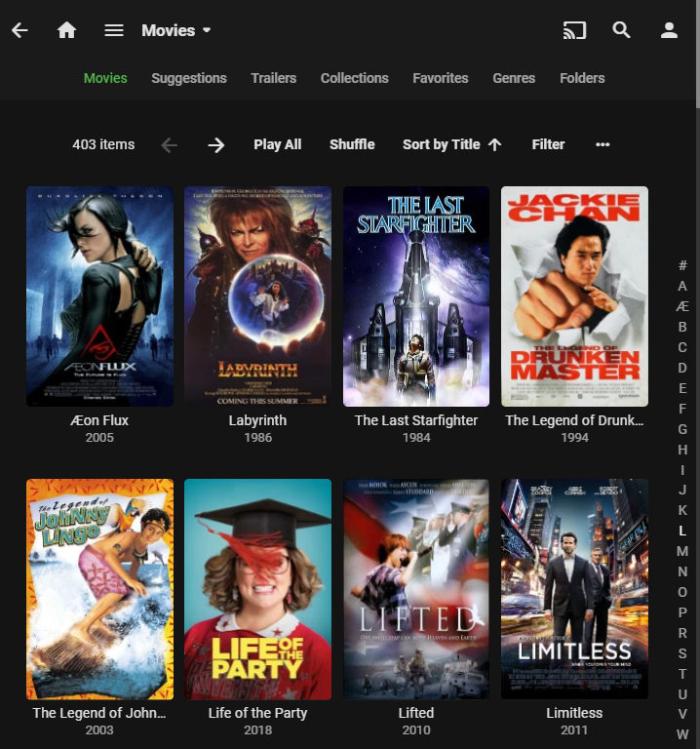Open the Life of the Party poster
The width and height of the screenshot is (700, 749).
tap(257, 589)
